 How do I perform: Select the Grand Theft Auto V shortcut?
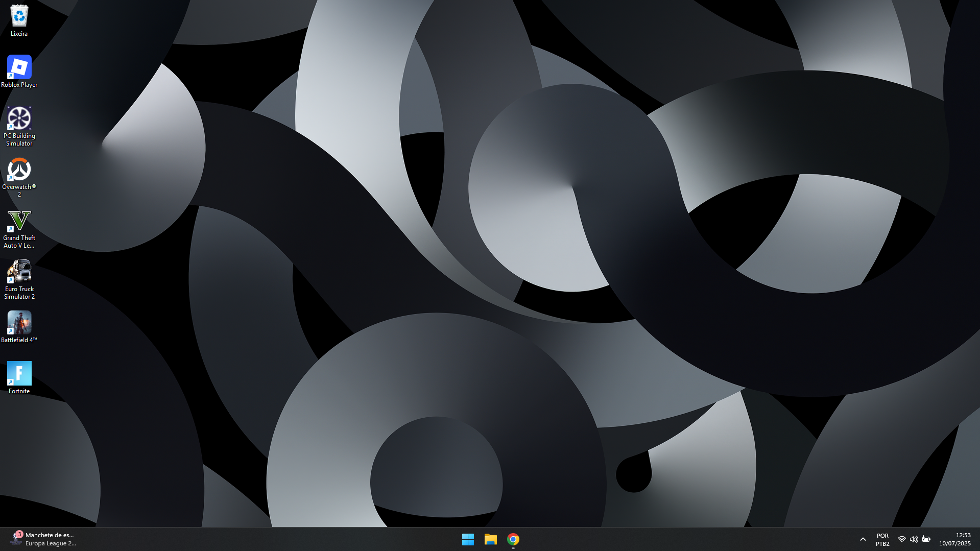pyautogui.click(x=19, y=228)
